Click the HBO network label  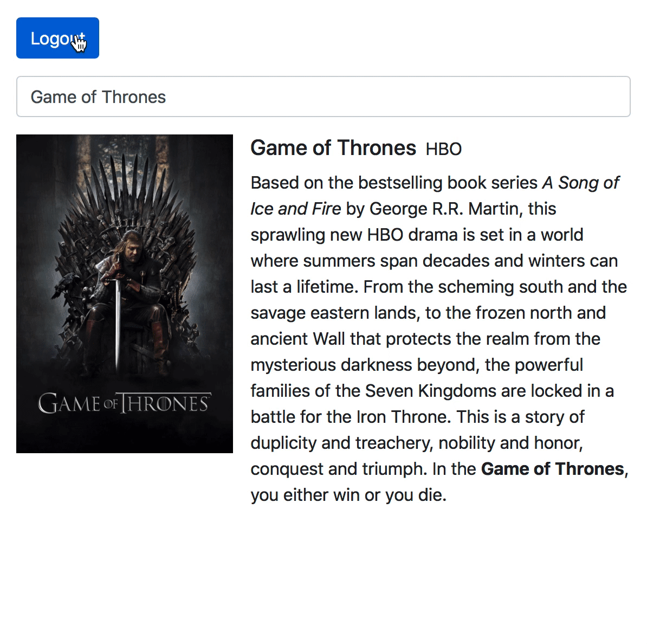(x=443, y=149)
